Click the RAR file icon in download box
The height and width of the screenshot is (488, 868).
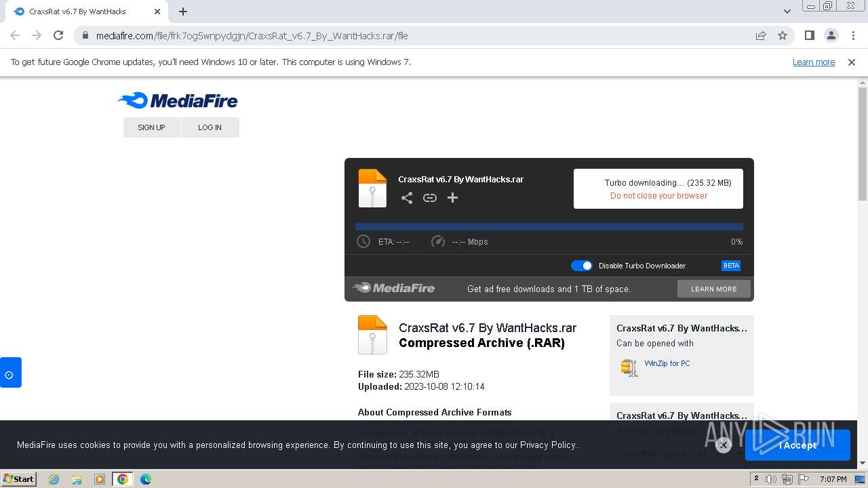tap(372, 188)
